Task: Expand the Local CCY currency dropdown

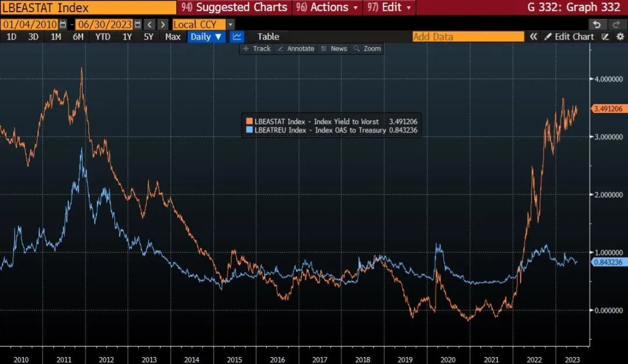Action: tap(230, 24)
